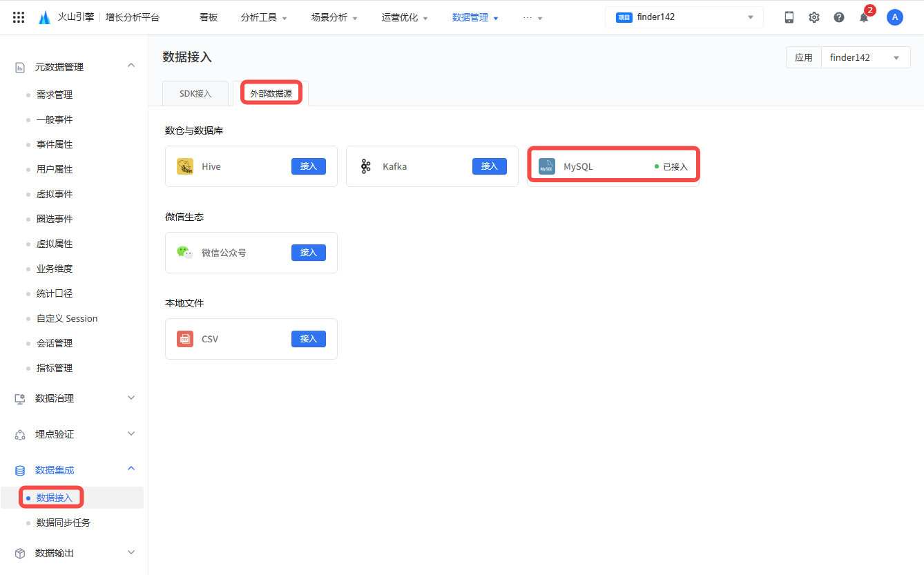Image resolution: width=924 pixels, height=575 pixels.
Task: Click 接入 button for Hive
Action: [309, 166]
